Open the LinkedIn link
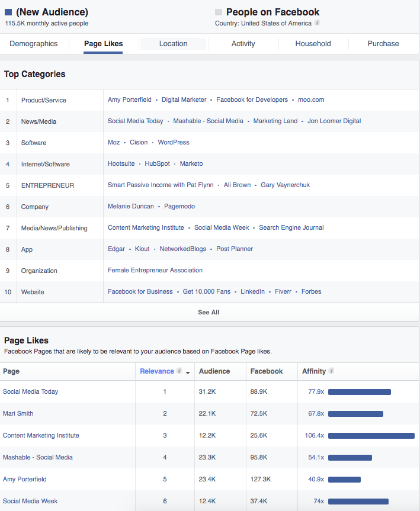The width and height of the screenshot is (420, 511). tap(253, 292)
